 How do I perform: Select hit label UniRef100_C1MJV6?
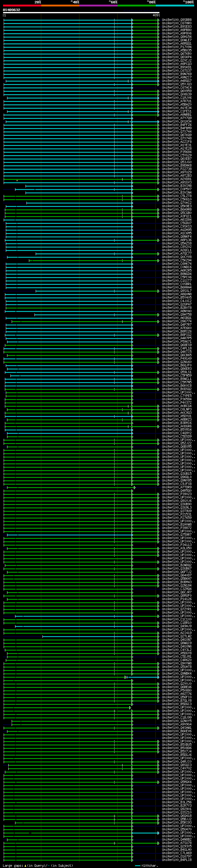coord(176,98)
